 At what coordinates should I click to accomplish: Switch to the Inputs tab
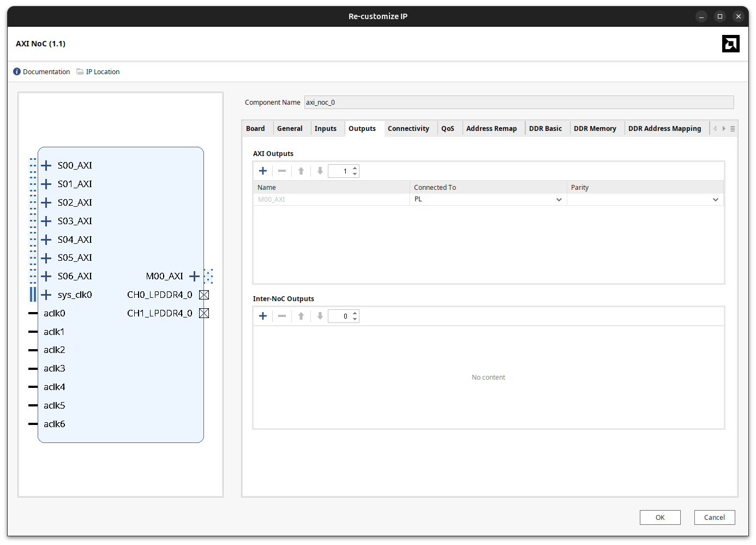tap(326, 129)
